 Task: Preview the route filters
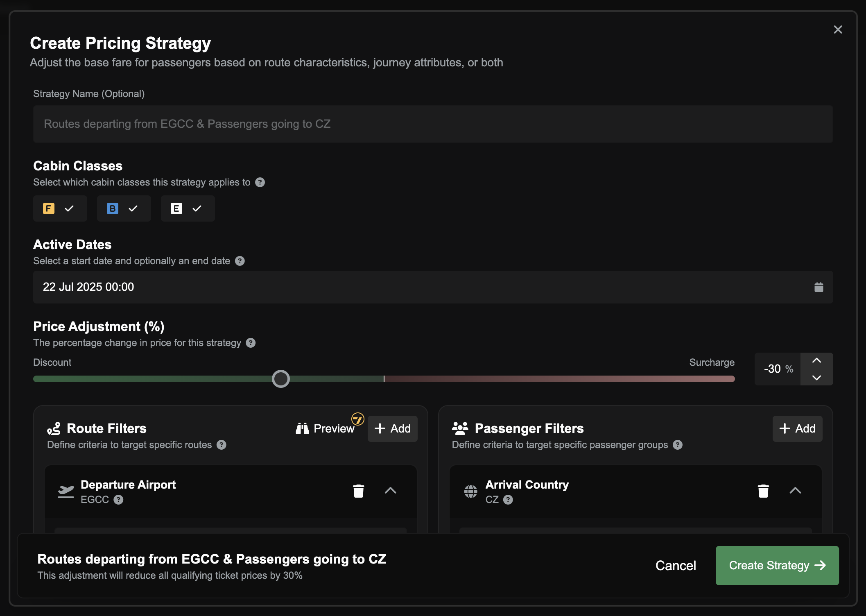coord(325,428)
